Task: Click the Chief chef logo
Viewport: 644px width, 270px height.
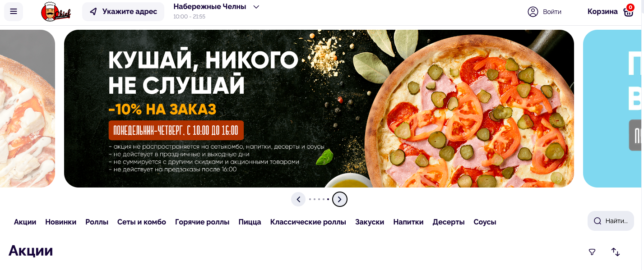Action: coord(56,12)
